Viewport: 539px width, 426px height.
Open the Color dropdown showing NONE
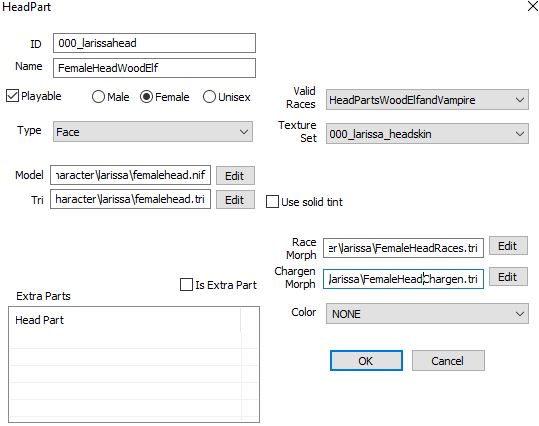click(x=427, y=314)
